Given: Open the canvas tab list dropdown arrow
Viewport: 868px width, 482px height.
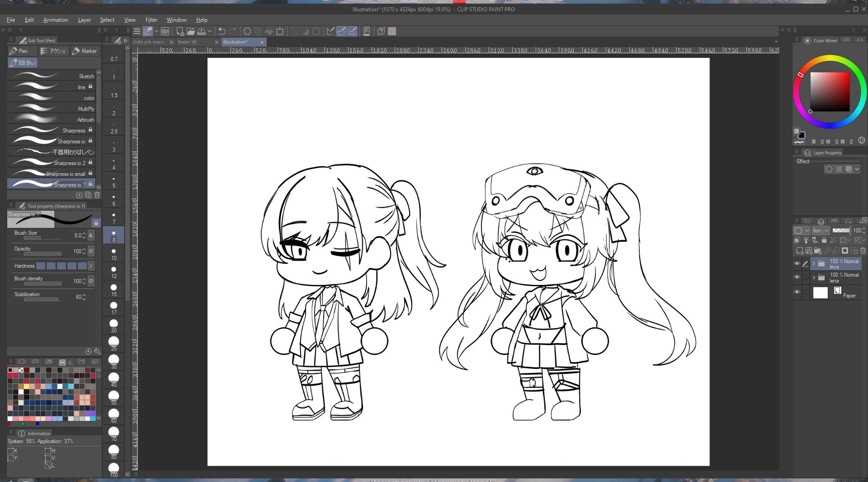Looking at the screenshot, I should point(776,42).
